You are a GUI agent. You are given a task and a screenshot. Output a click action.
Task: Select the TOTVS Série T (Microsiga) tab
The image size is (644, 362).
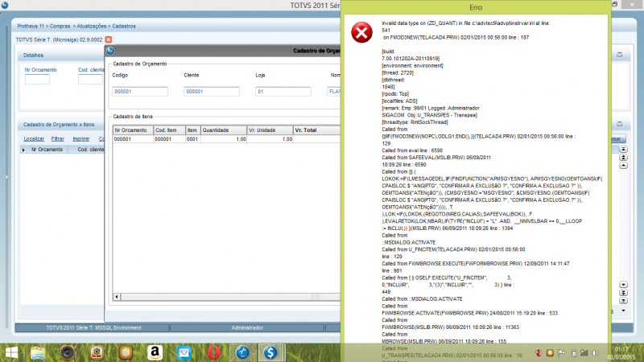(59, 39)
